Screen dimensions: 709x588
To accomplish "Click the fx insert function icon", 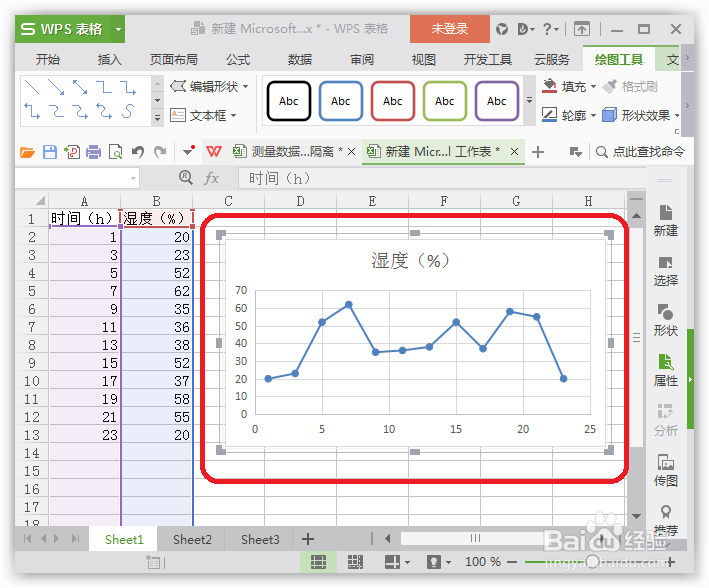I will [211, 178].
